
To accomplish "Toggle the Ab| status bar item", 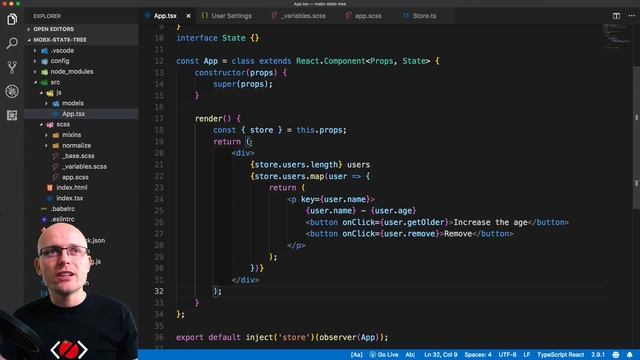I will point(410,355).
